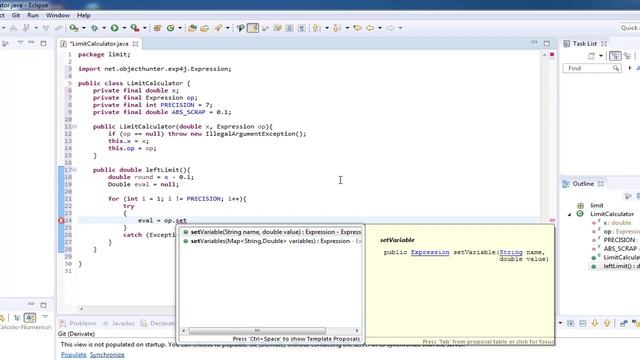Select the Task List view tab
Screen dimensions: 640x360
[x=584, y=43]
